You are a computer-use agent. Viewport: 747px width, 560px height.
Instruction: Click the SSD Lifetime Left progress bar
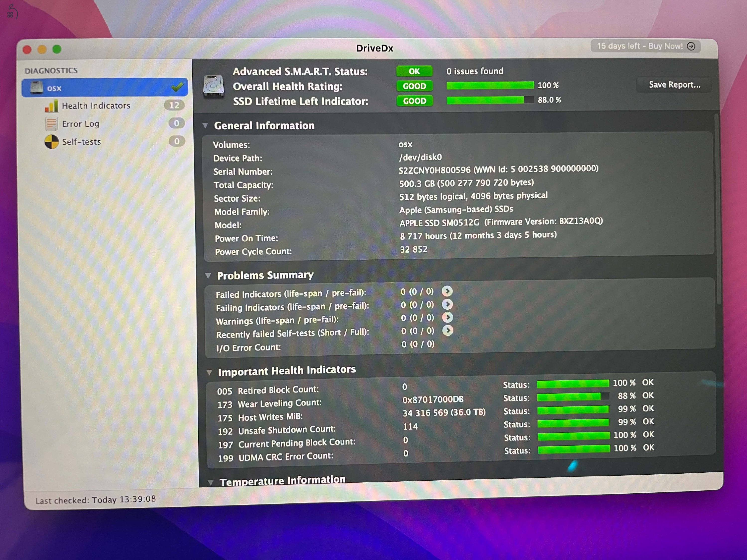(x=490, y=100)
